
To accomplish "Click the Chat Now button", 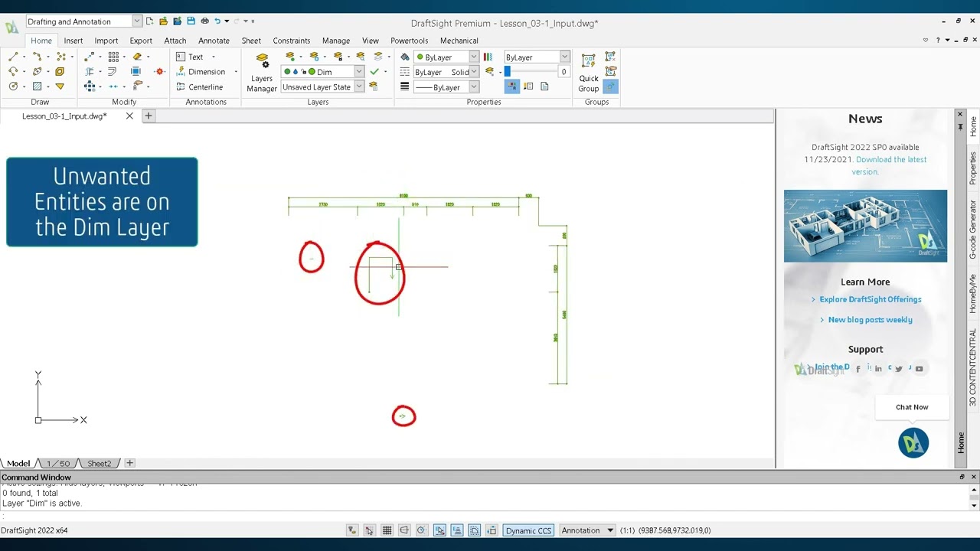I will tap(912, 407).
